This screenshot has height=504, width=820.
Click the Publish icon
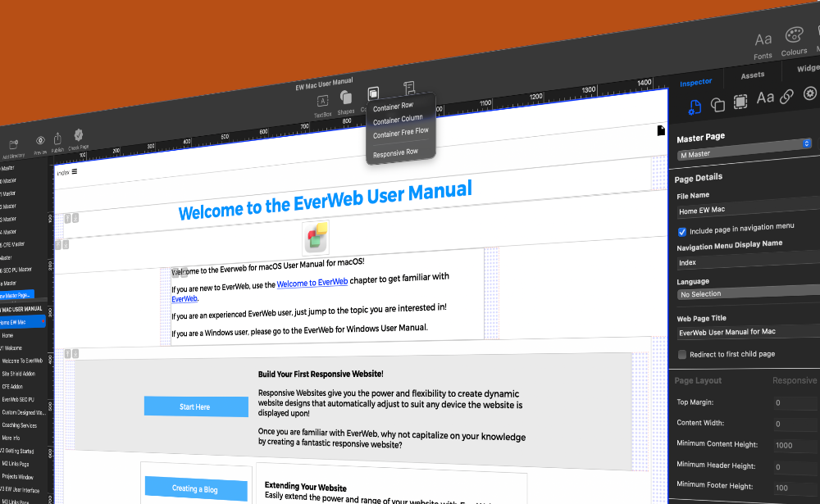pyautogui.click(x=57, y=138)
